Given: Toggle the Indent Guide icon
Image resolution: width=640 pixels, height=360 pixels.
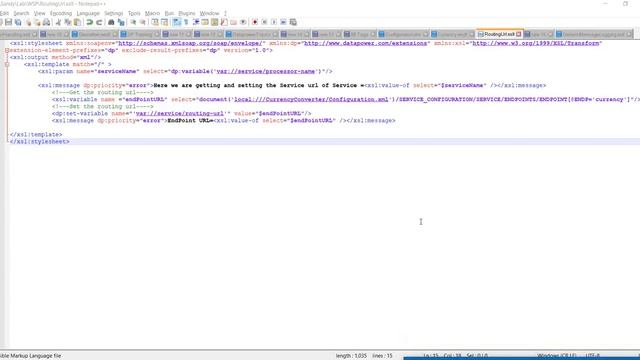Looking at the screenshot, I should 196,22.
